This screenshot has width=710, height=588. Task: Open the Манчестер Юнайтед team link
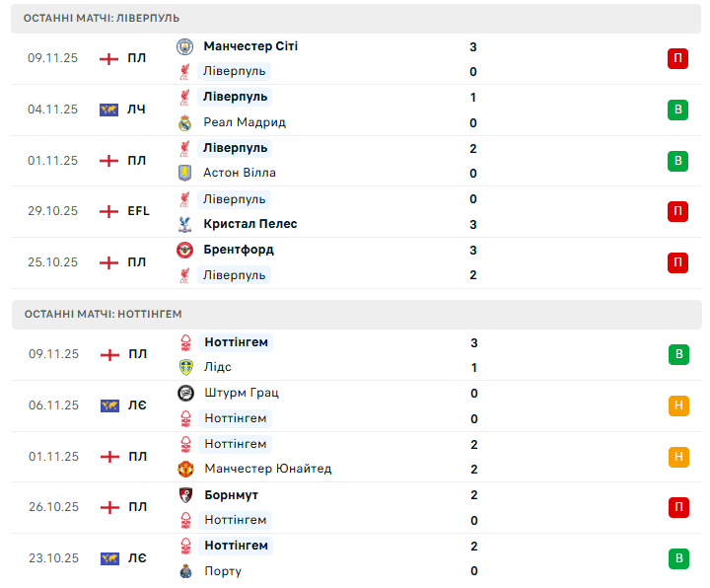coord(267,469)
